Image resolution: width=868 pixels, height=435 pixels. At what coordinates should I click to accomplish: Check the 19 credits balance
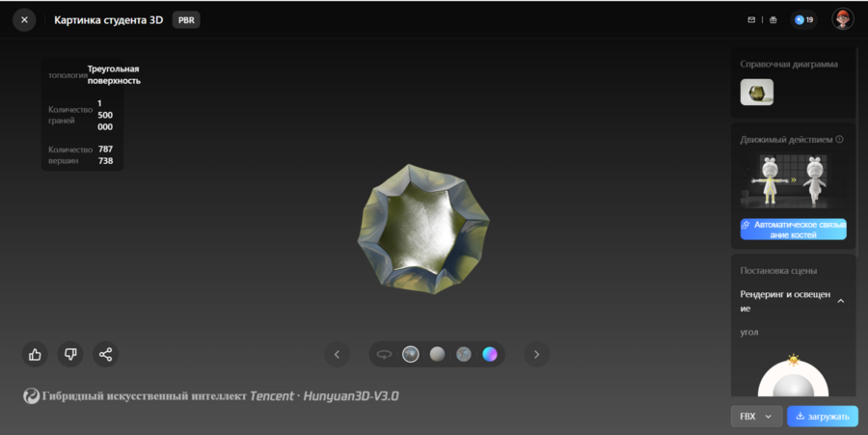[803, 20]
